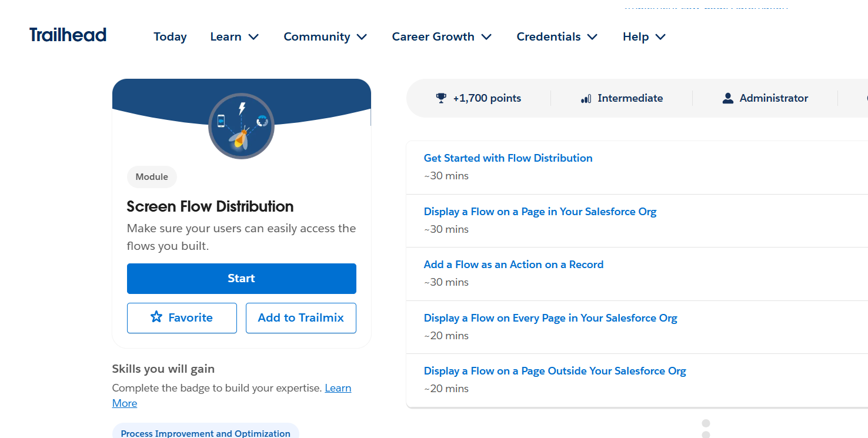Expand the Career Growth chevron

486,37
